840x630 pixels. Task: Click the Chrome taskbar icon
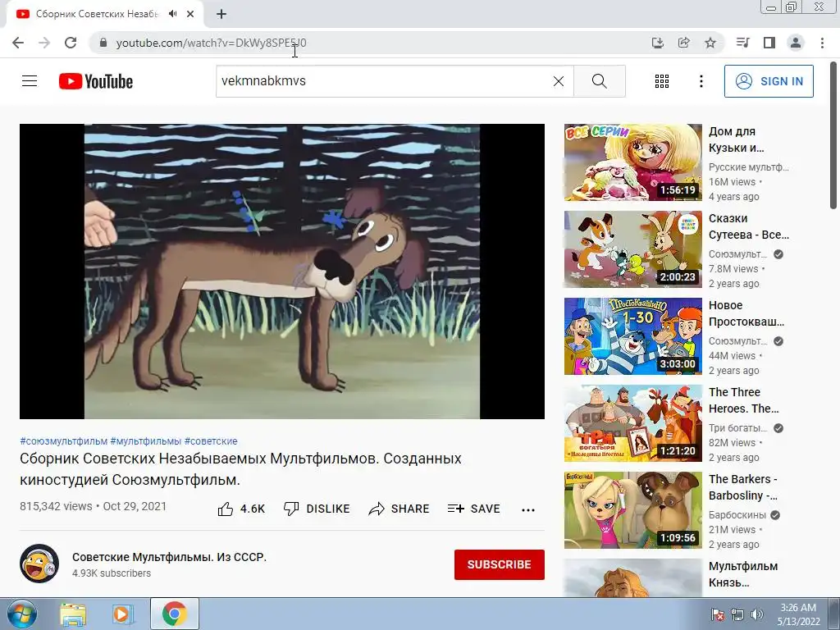[x=174, y=614]
